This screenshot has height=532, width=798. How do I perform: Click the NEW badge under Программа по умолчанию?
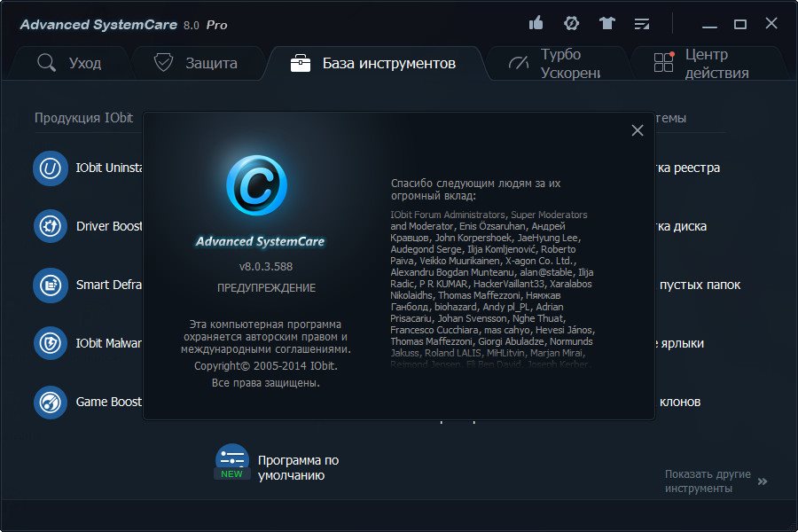pos(231,474)
